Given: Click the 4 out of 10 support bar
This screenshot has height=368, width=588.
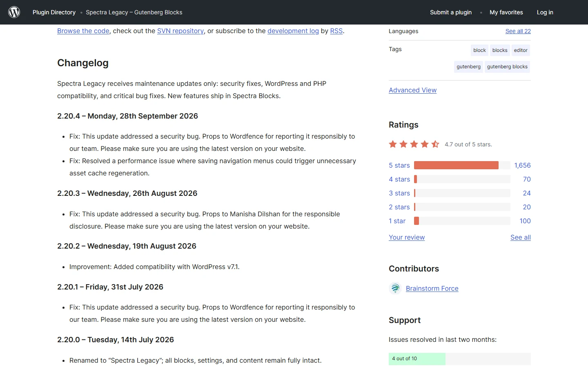Looking at the screenshot, I should pyautogui.click(x=460, y=359).
